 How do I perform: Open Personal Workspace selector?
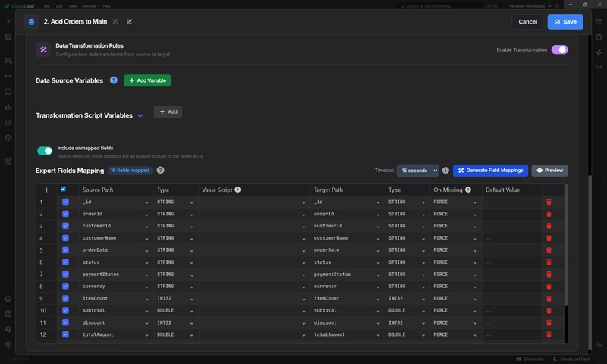click(x=530, y=6)
